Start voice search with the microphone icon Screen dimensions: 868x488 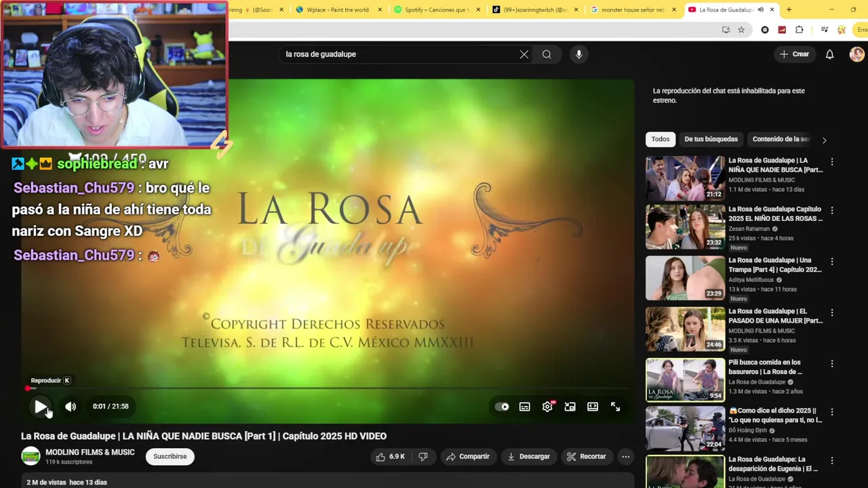click(578, 54)
